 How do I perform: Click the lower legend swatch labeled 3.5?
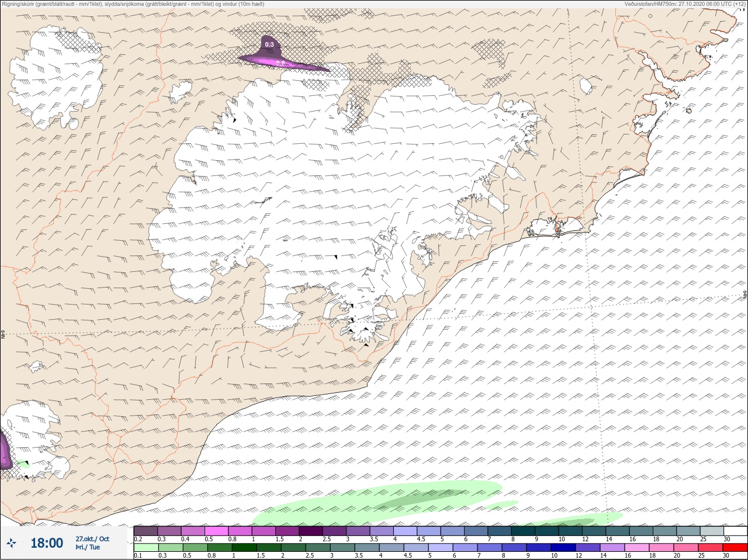point(367,548)
